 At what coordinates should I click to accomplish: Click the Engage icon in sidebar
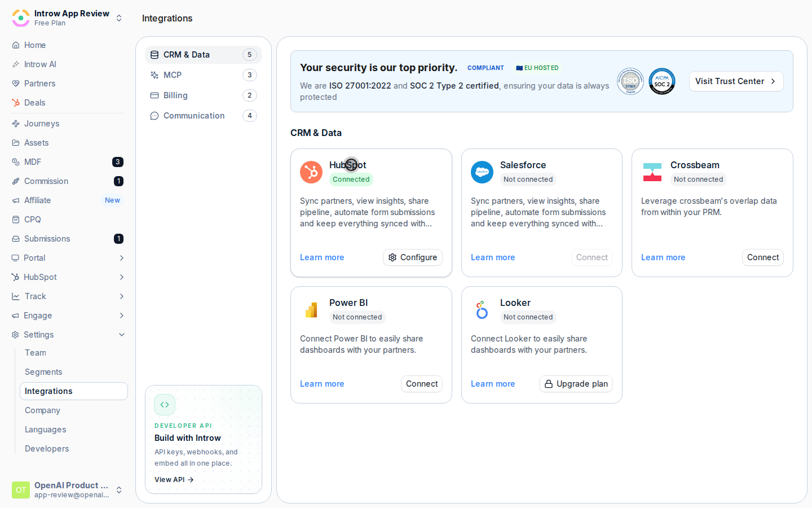(x=15, y=316)
